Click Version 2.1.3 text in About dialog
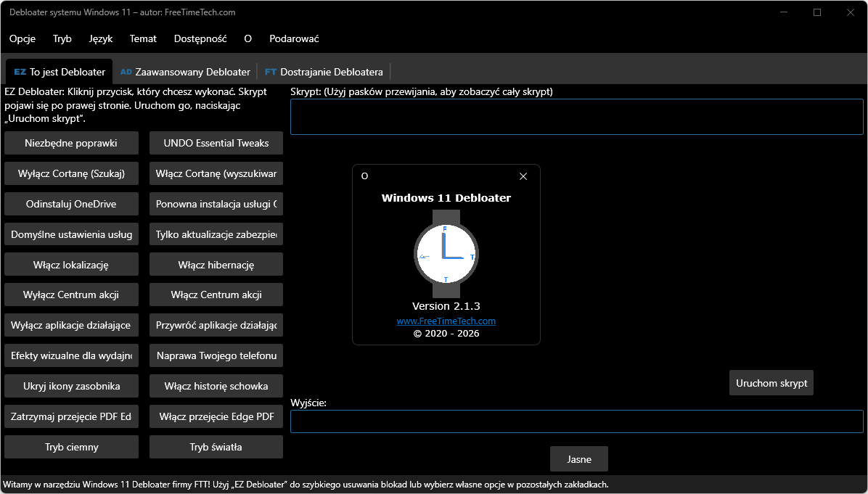 click(446, 306)
